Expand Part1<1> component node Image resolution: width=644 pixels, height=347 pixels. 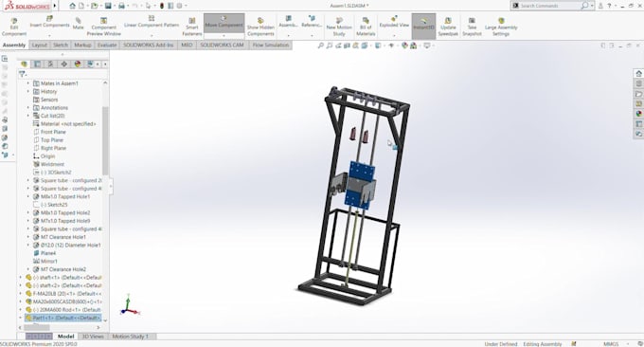pyautogui.click(x=21, y=318)
